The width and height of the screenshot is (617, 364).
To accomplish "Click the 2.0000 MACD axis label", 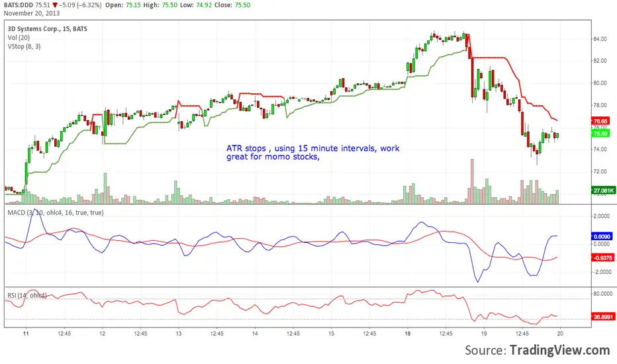I will (x=602, y=216).
